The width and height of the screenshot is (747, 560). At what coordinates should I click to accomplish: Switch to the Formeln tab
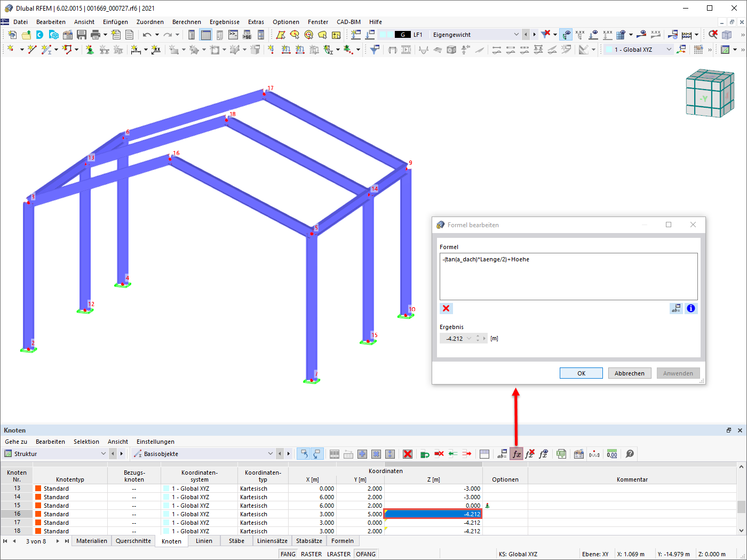[343, 541]
